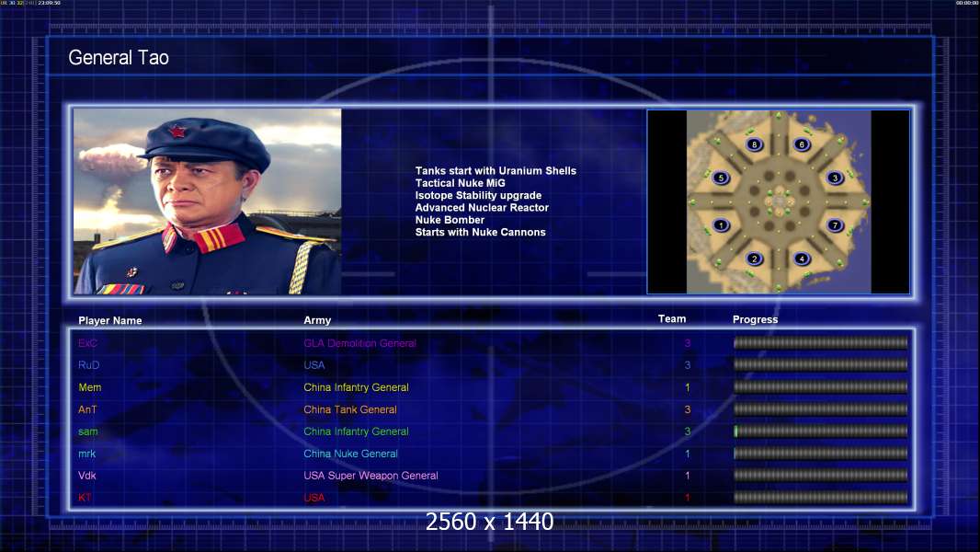Click GLA Demolition General army entry

tap(360, 343)
